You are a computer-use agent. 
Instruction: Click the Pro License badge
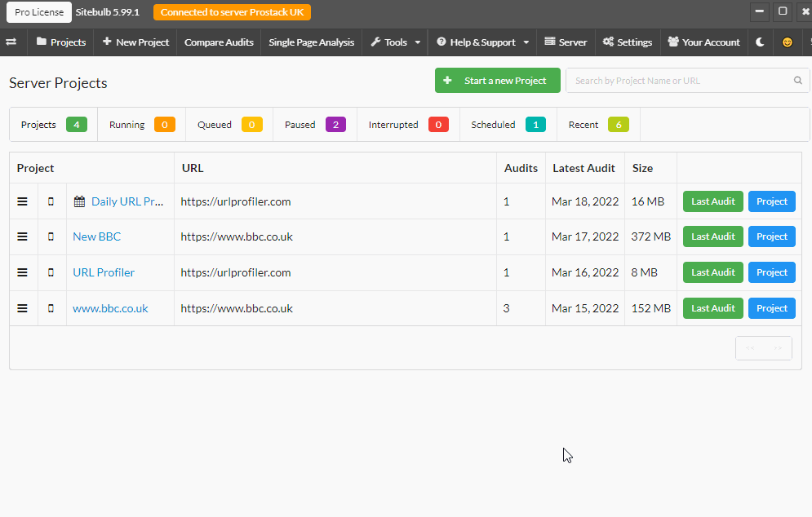tap(39, 12)
